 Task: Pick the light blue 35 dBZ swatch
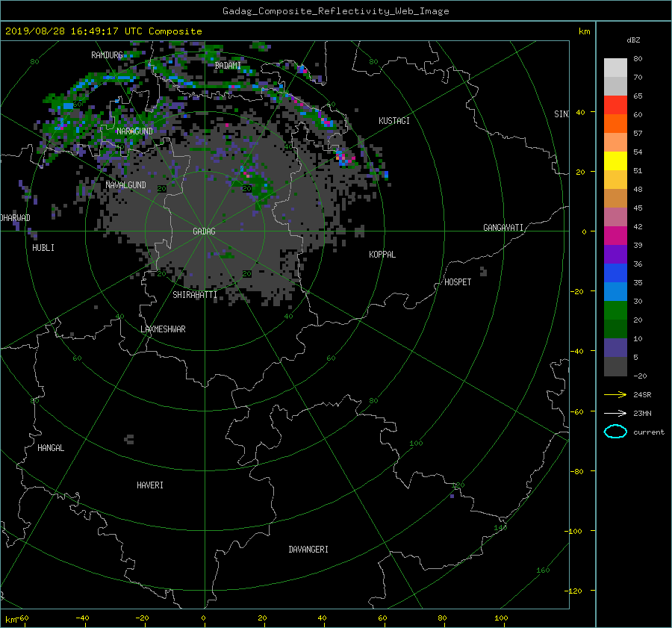coord(615,291)
